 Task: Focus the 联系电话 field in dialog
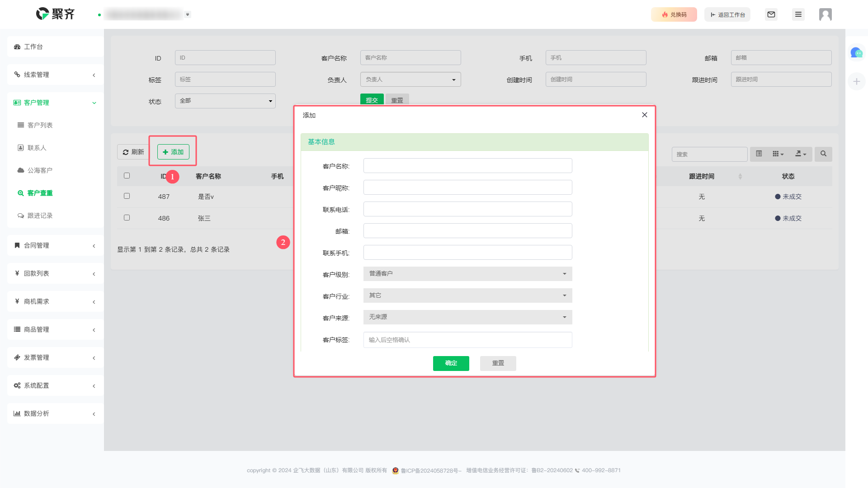tap(467, 209)
